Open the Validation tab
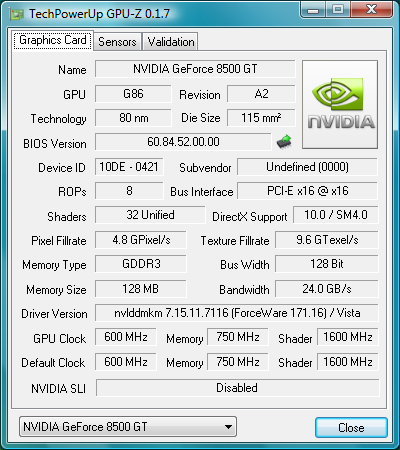 (171, 42)
